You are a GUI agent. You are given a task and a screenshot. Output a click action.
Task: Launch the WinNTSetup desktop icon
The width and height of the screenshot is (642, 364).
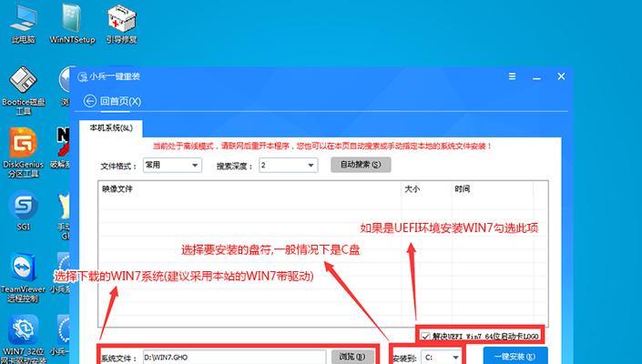tap(72, 24)
